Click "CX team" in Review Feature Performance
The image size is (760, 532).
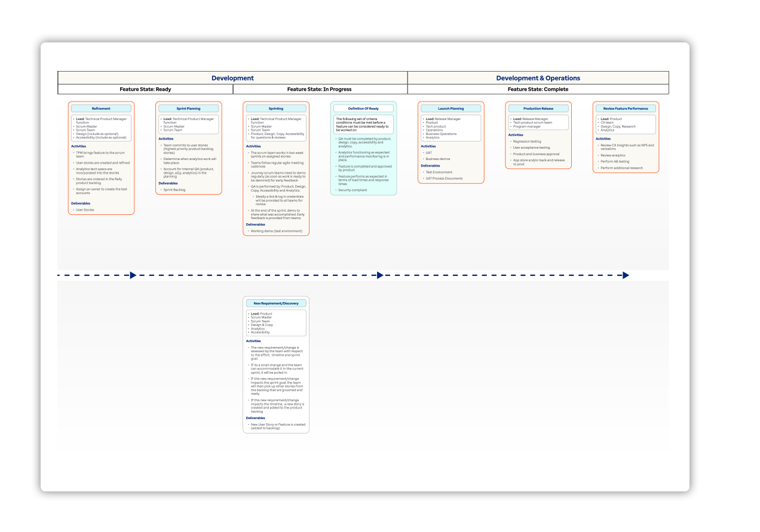pos(607,122)
